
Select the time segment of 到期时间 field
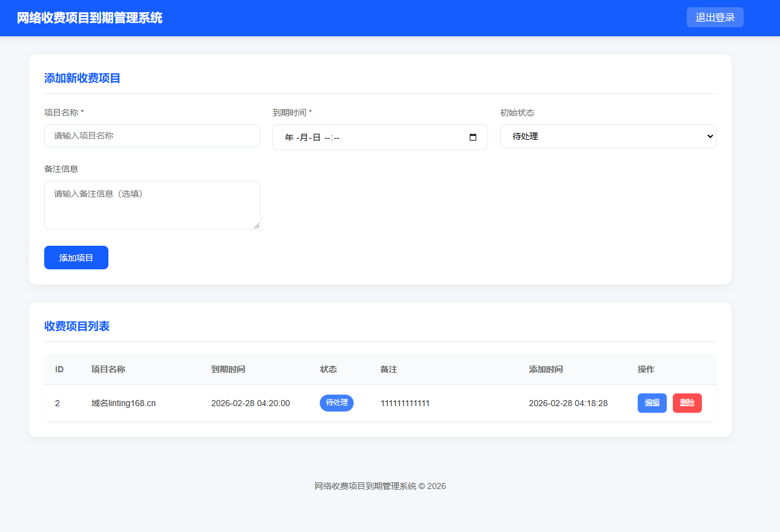[x=332, y=137]
